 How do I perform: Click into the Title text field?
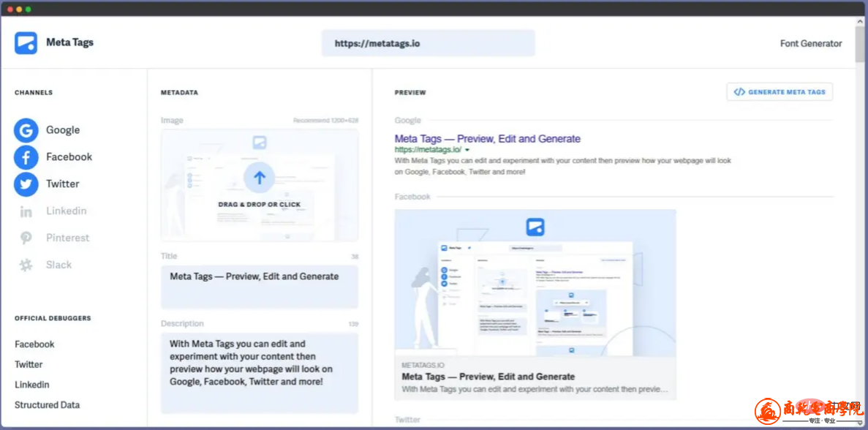pyautogui.click(x=260, y=287)
